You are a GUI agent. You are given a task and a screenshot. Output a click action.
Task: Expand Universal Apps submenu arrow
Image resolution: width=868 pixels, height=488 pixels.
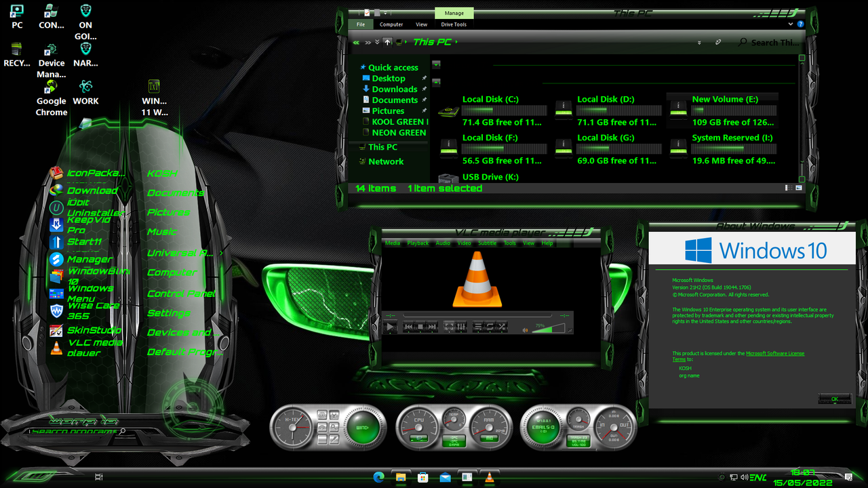[x=222, y=253]
